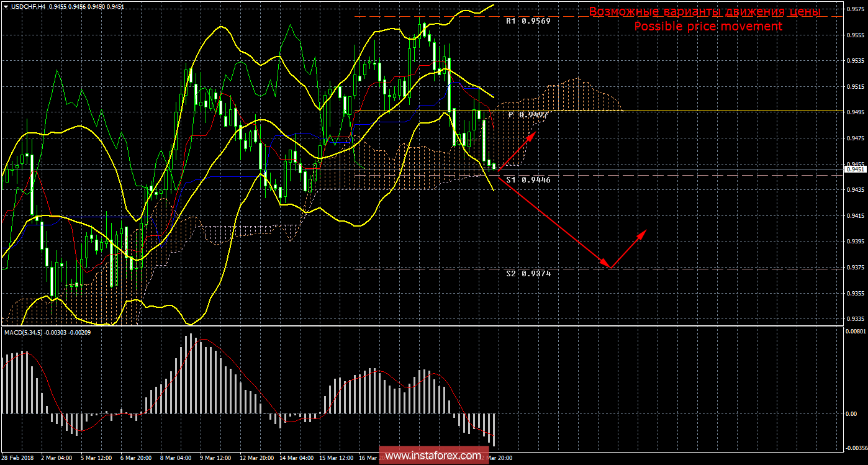Click the 0.00 MACD zero level value
This screenshot has width=868, height=465.
click(x=851, y=413)
